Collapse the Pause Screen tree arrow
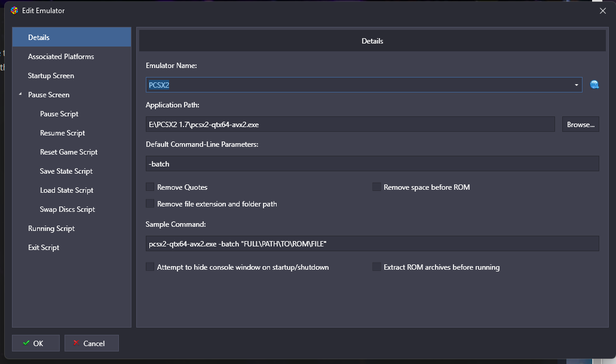Image resolution: width=616 pixels, height=364 pixels. pyautogui.click(x=20, y=94)
